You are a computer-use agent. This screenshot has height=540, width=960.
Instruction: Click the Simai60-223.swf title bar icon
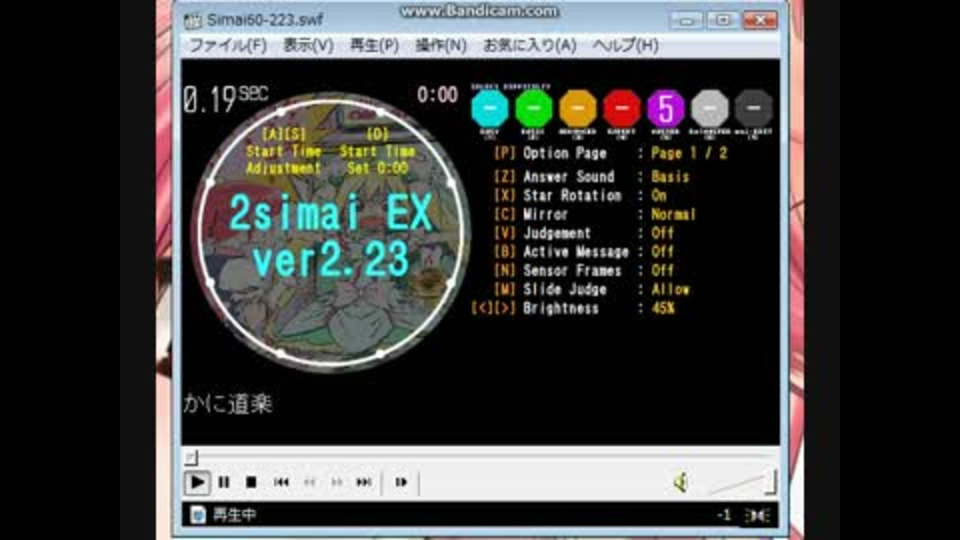(x=192, y=20)
